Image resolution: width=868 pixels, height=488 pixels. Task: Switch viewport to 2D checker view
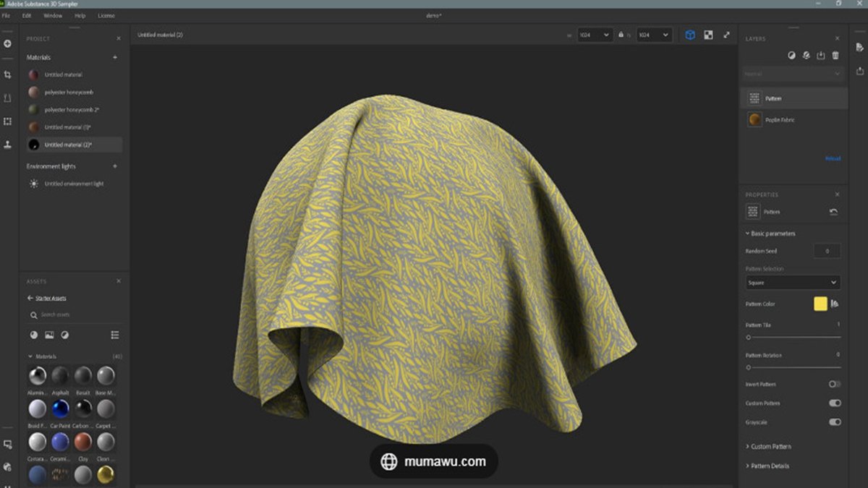click(708, 35)
